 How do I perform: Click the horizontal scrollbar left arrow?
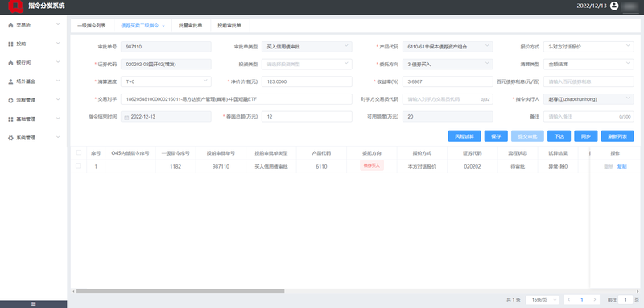tap(73, 291)
